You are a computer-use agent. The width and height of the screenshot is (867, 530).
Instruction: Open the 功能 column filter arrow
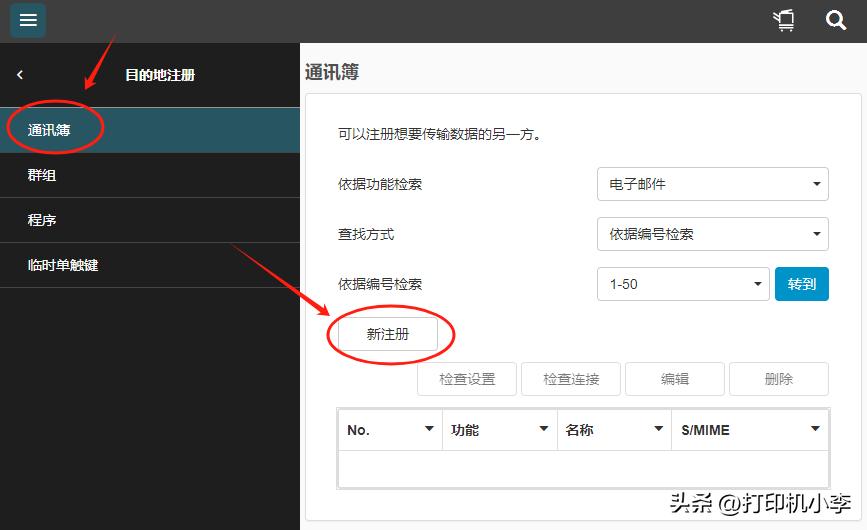[x=544, y=429]
